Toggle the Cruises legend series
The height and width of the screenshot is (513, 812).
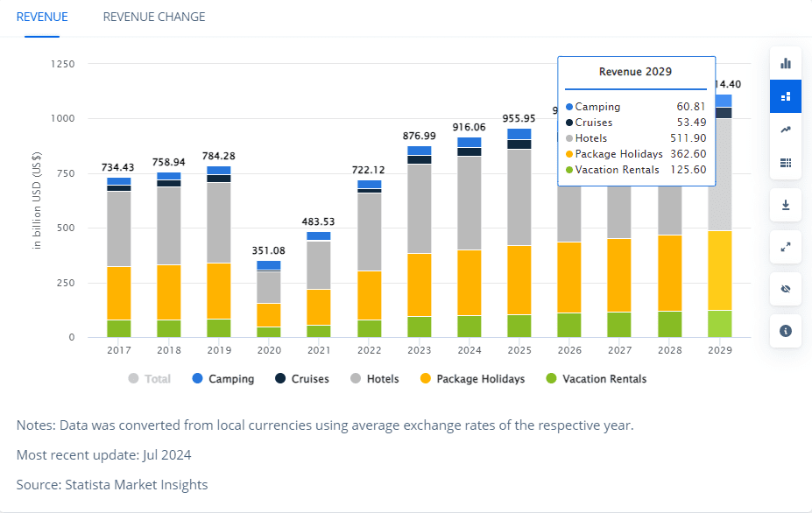tap(302, 379)
